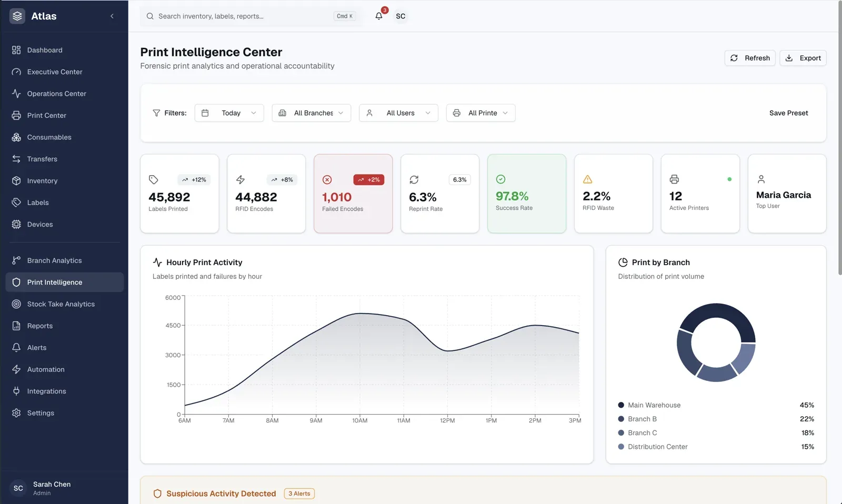Open Print Center page
Viewport: 842px width, 504px height.
(x=65, y=116)
